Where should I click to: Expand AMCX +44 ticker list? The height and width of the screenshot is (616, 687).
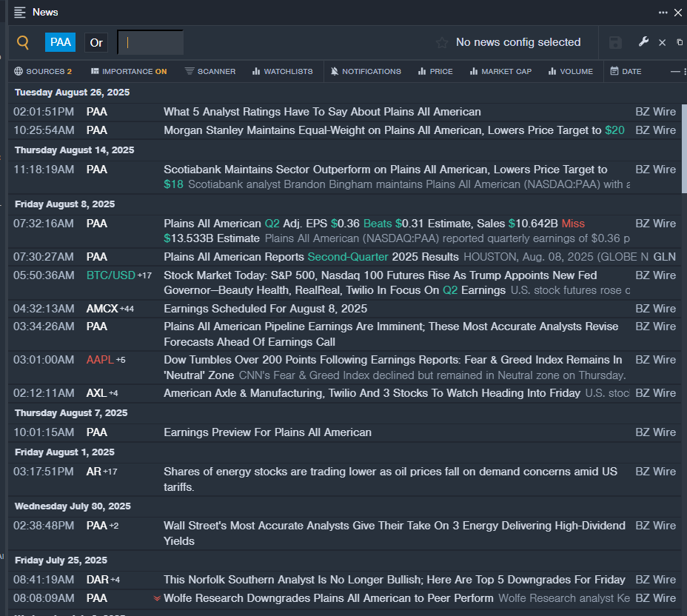tap(127, 309)
